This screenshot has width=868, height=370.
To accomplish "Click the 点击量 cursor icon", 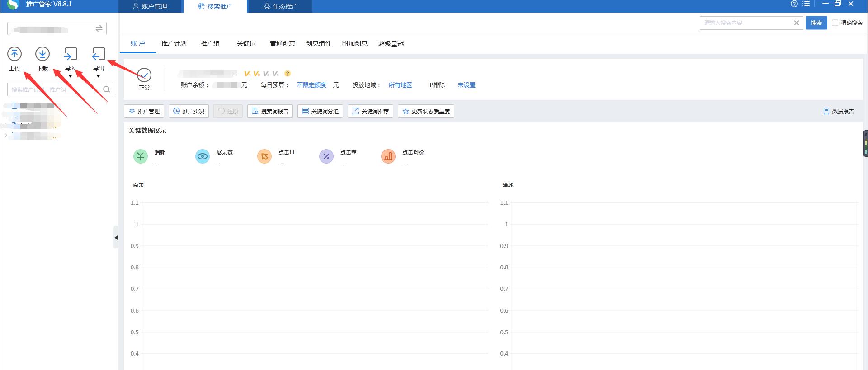I will pos(264,156).
